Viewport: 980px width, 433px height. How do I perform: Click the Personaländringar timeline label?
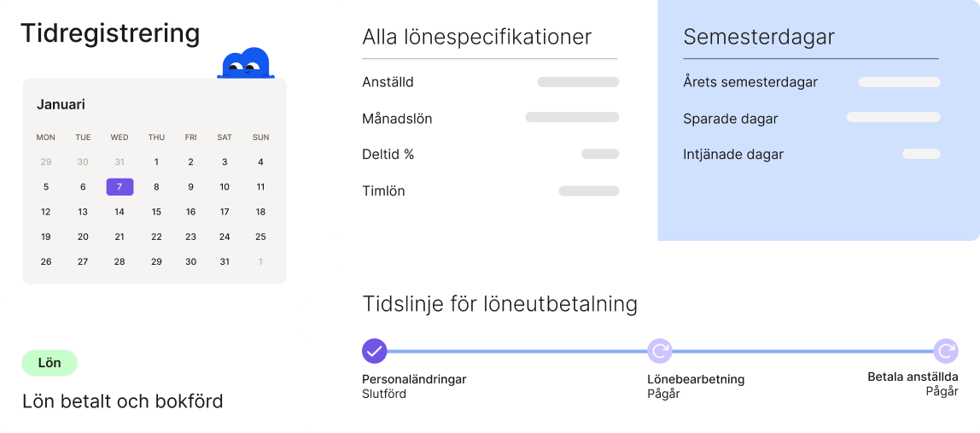[414, 379]
